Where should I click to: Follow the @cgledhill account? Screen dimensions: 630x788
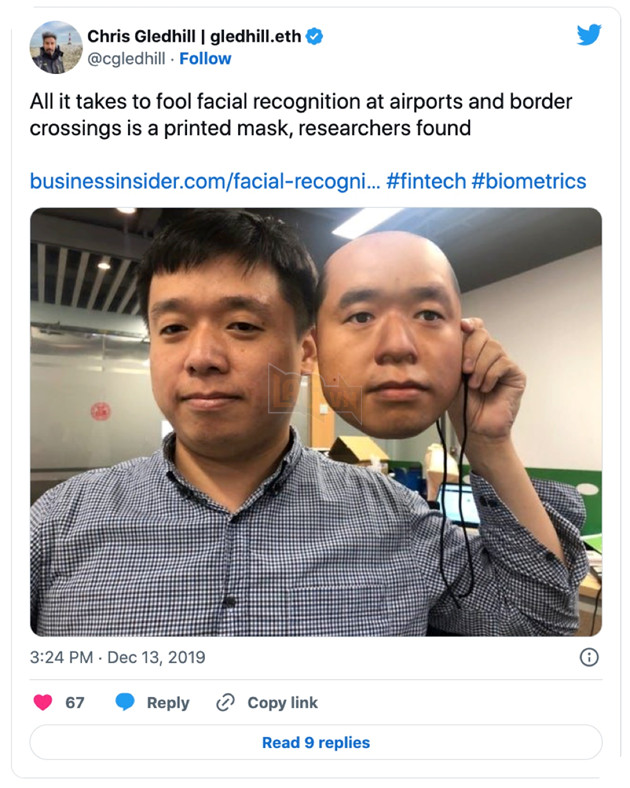click(x=205, y=59)
